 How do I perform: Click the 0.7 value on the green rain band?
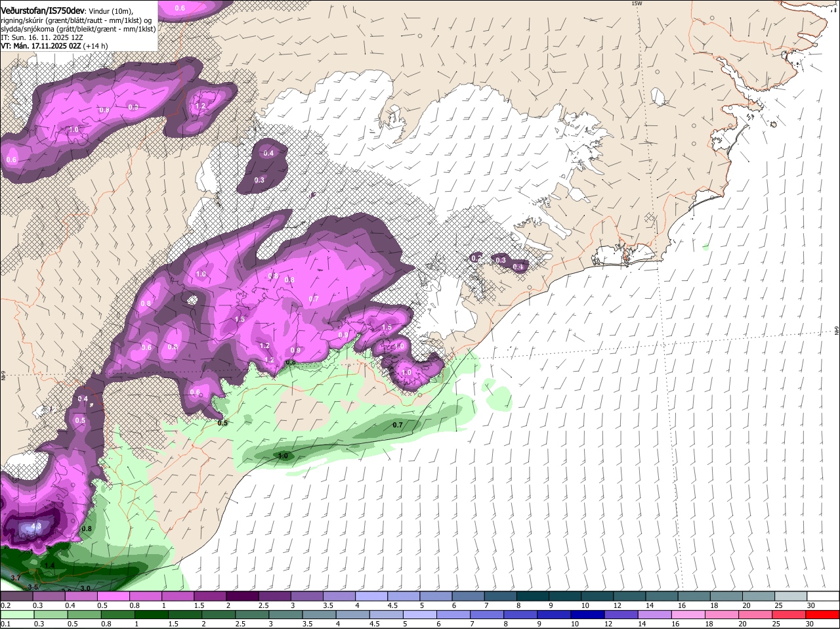(x=397, y=425)
